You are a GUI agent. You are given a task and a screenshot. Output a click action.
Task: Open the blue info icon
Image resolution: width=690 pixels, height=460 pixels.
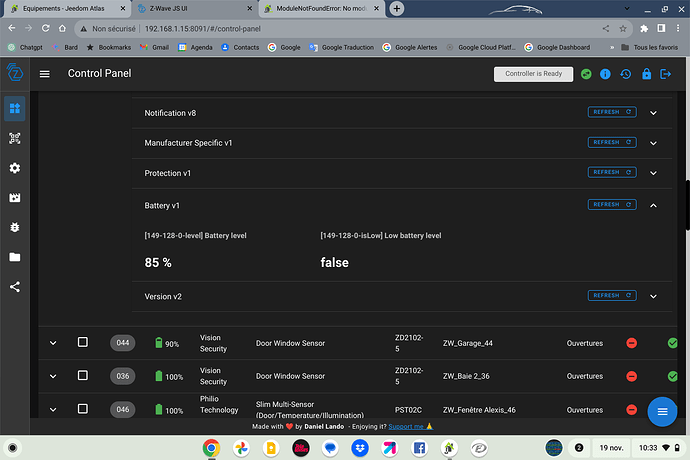pyautogui.click(x=605, y=74)
